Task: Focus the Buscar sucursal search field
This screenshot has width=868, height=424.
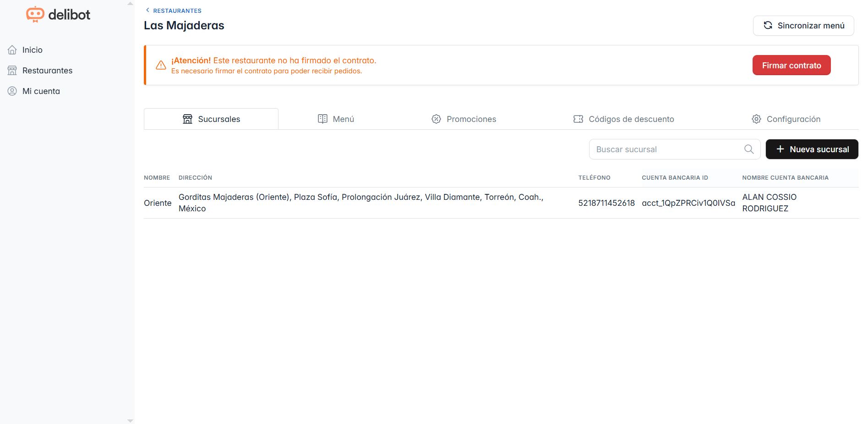Action: (666, 149)
